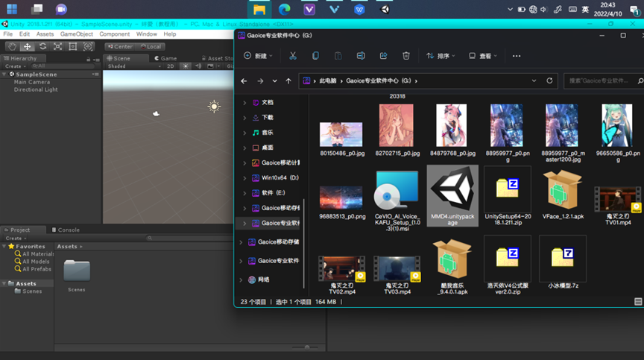Refresh the current Explorer folder
This screenshot has width=644, height=360.
pos(550,80)
